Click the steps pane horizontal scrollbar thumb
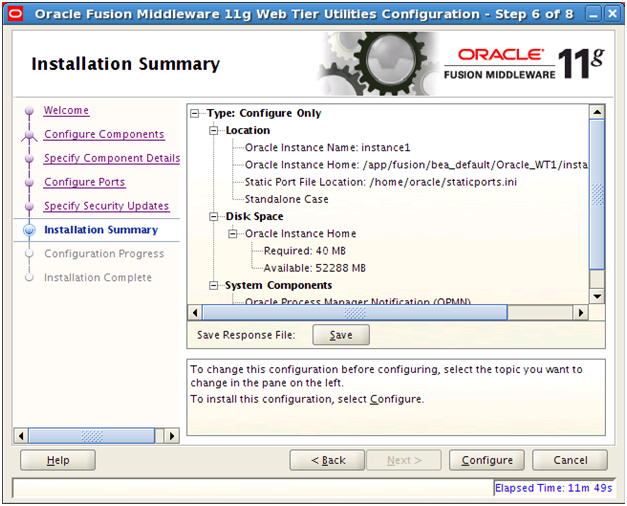Viewport: 627px width, 506px height. [92, 436]
